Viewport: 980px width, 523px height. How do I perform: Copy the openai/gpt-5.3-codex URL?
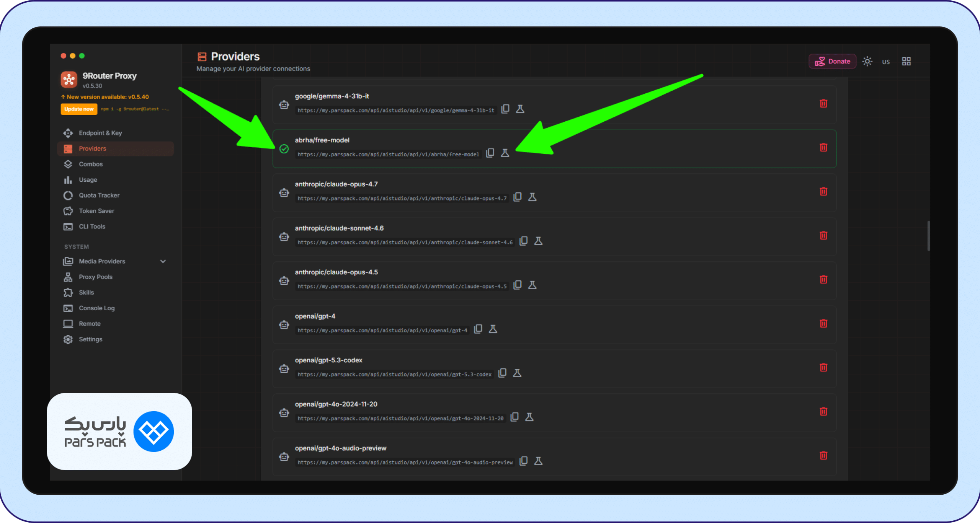coord(502,373)
